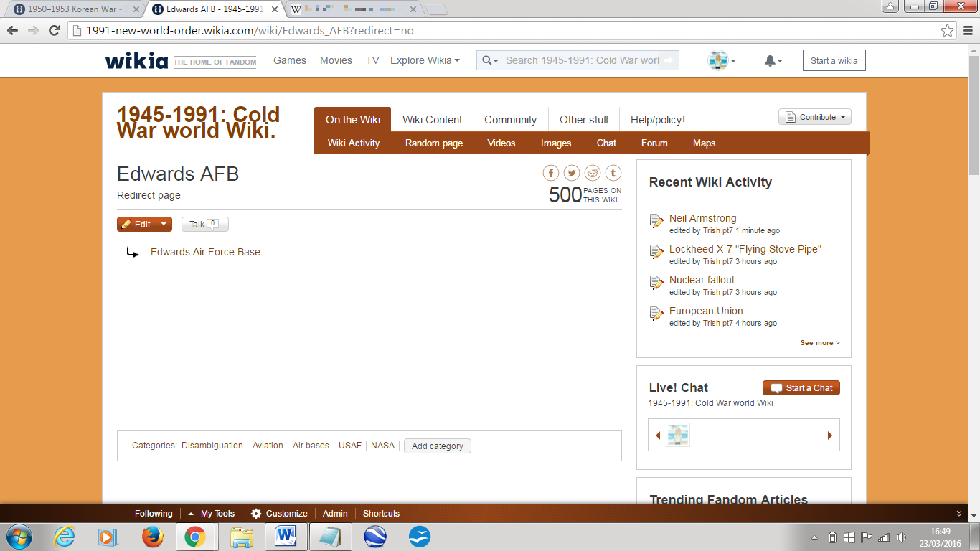Screen dimensions: 980x551
Task: Open the Maps link
Action: coord(705,143)
